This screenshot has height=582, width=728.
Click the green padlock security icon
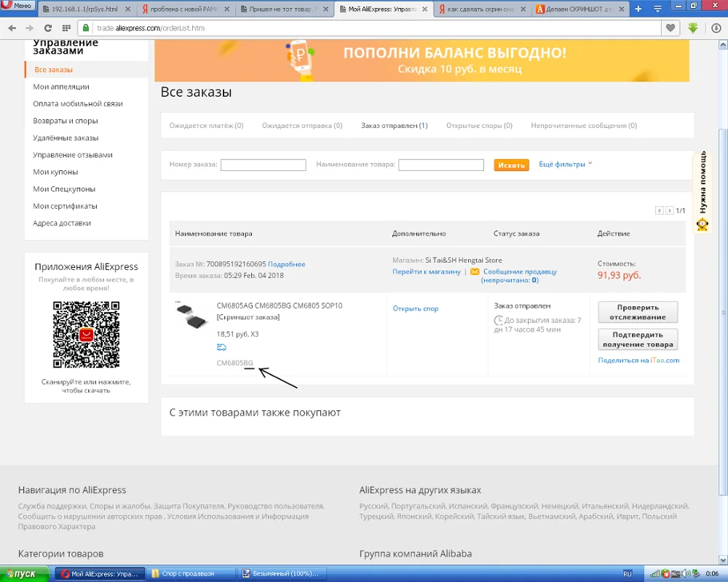coord(86,28)
